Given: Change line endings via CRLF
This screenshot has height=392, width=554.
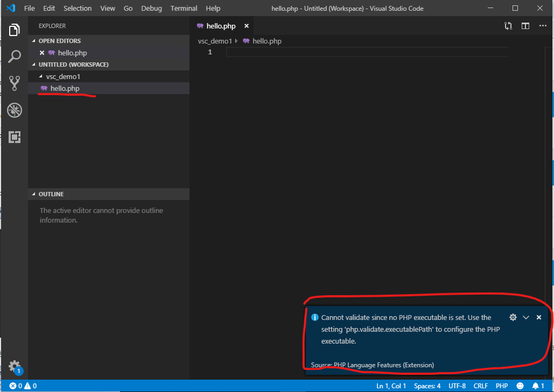Looking at the screenshot, I should coord(480,386).
